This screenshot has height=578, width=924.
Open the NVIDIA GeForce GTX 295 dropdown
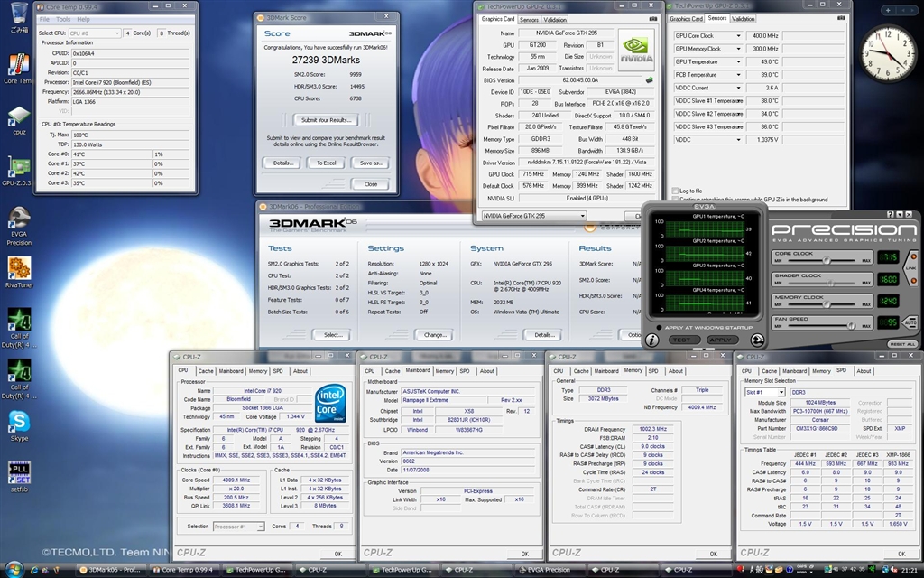pos(533,216)
